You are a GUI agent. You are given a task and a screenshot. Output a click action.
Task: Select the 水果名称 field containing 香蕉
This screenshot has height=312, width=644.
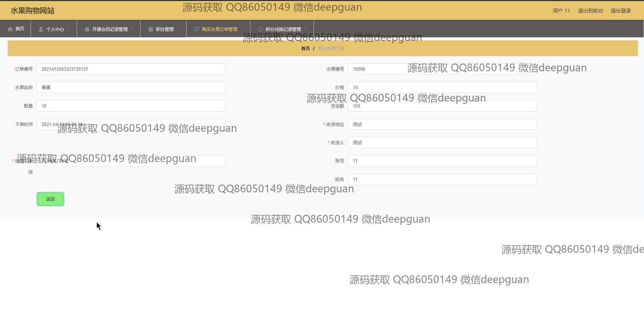click(x=131, y=87)
